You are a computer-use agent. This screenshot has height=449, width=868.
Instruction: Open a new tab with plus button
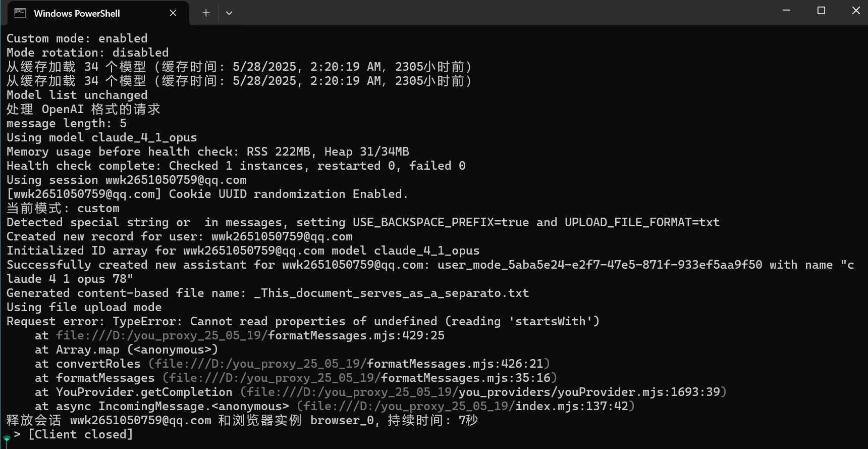click(x=206, y=13)
